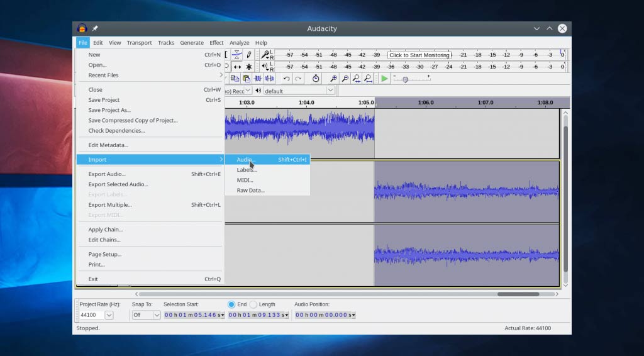Viewport: 644px width, 356px height.
Task: Click Trim audio outside selection icon
Action: click(258, 79)
